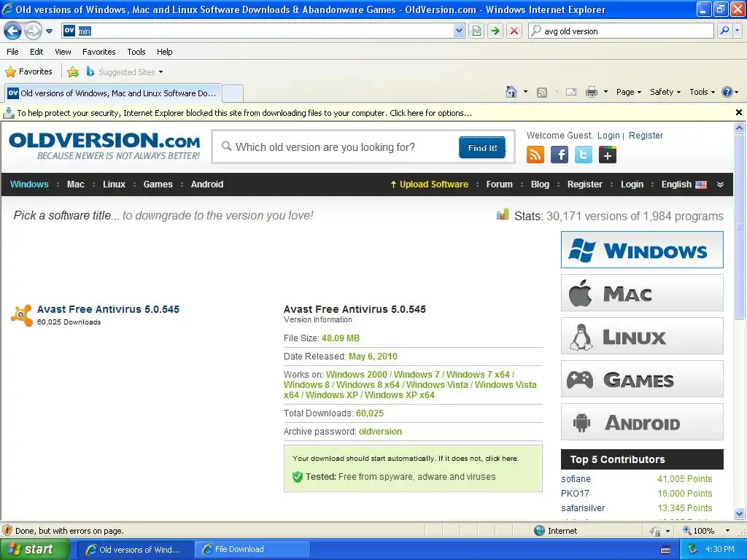Click the browser Forward arrow button

(33, 31)
